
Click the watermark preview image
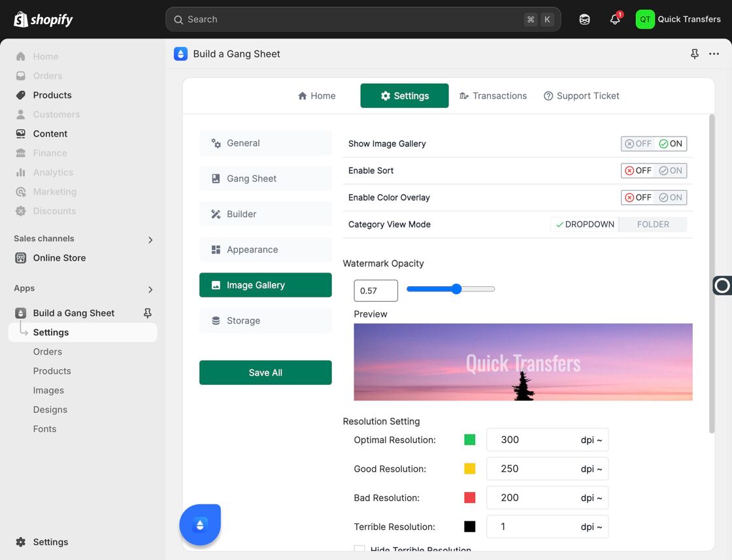[523, 362]
